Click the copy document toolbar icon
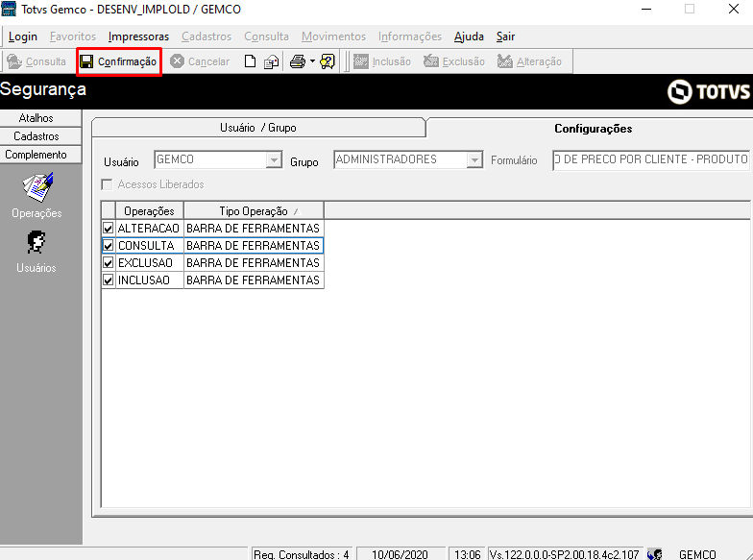Screen dimensions: 753x560 point(271,61)
